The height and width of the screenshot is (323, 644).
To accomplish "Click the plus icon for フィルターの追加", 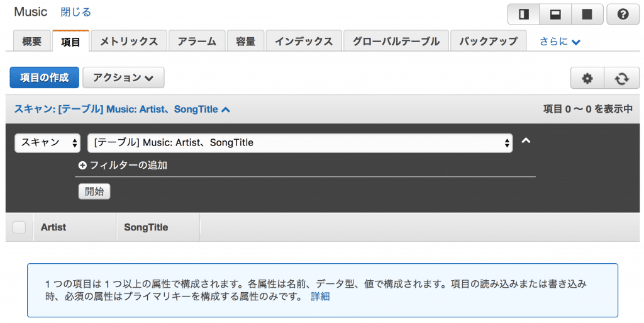I will point(82,165).
